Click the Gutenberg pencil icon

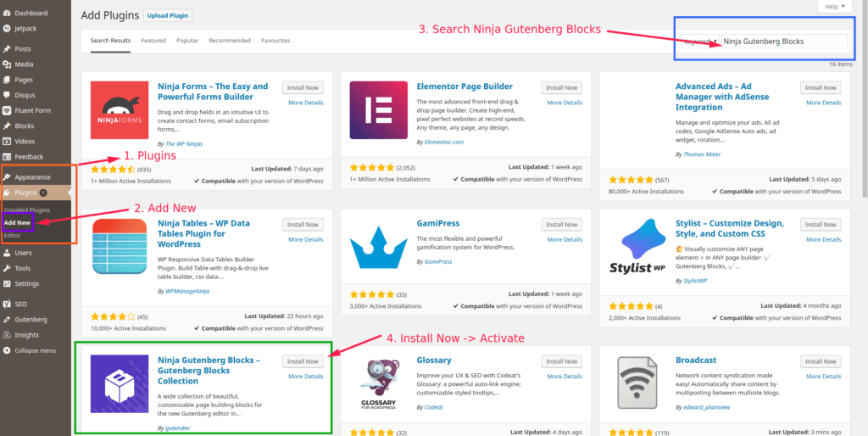point(7,320)
